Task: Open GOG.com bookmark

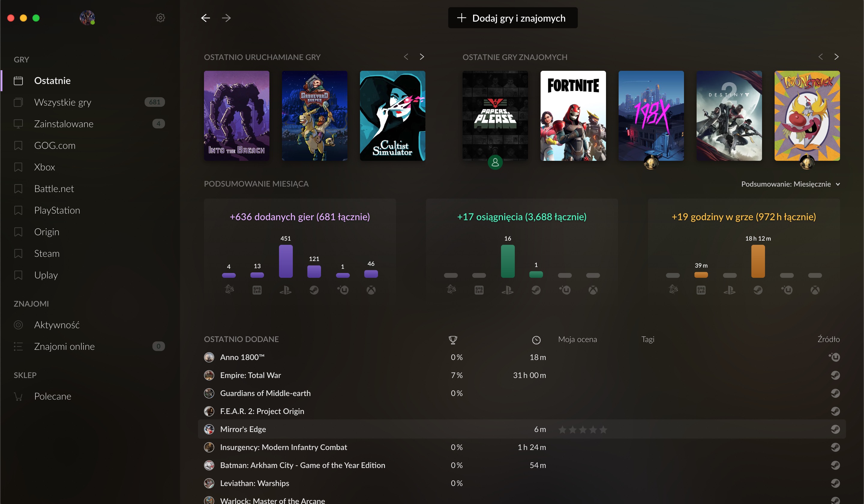Action: [x=90, y=145]
